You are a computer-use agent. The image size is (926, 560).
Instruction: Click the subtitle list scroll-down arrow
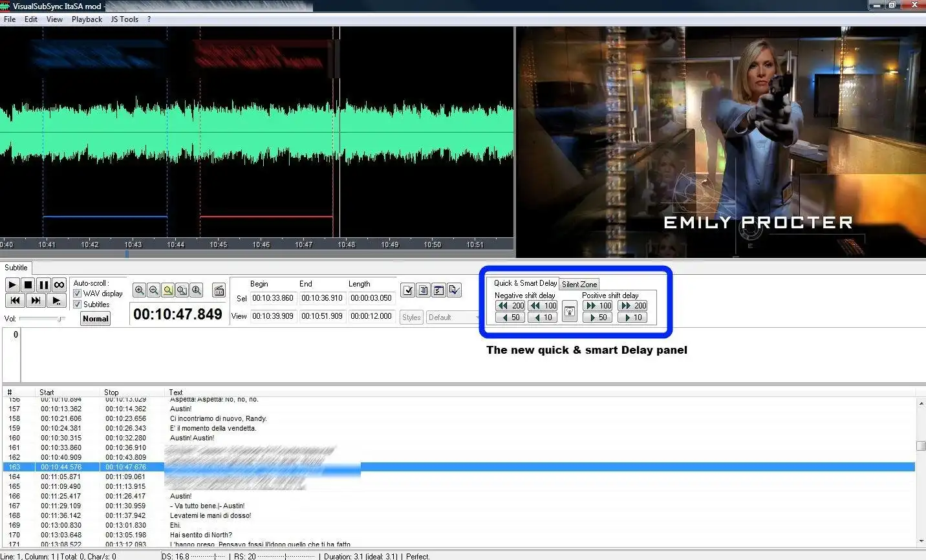[921, 541]
